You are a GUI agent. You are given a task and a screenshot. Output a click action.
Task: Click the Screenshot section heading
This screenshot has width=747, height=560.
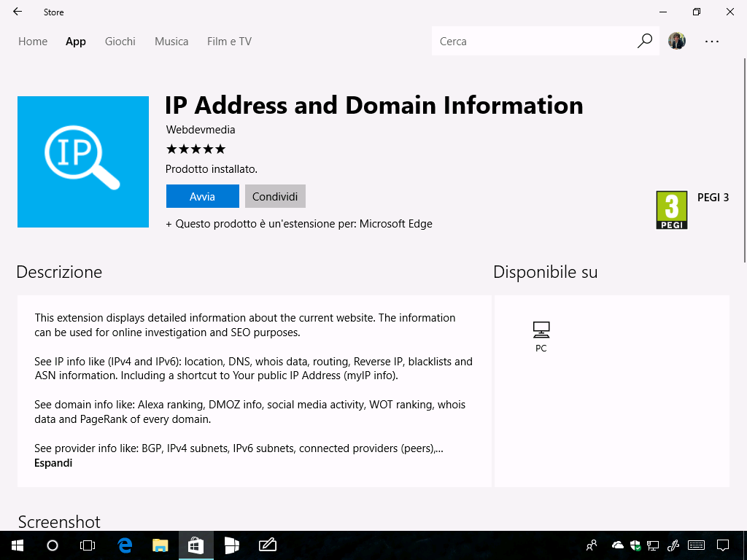59,522
